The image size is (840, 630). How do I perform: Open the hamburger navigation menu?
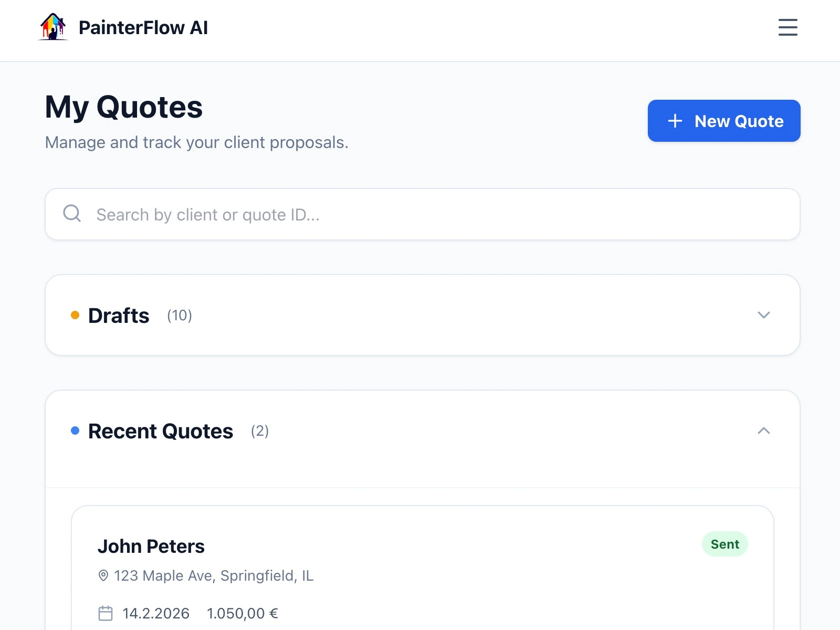click(787, 27)
